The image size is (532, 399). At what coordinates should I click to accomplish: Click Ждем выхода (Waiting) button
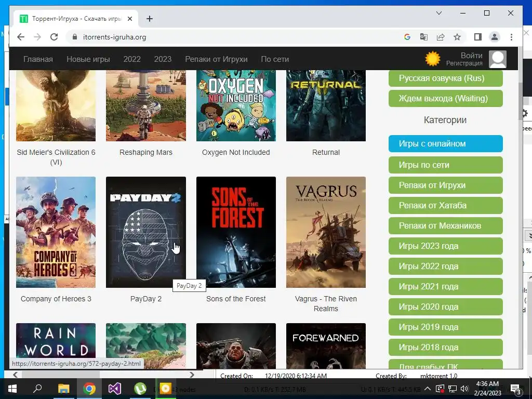coord(445,98)
